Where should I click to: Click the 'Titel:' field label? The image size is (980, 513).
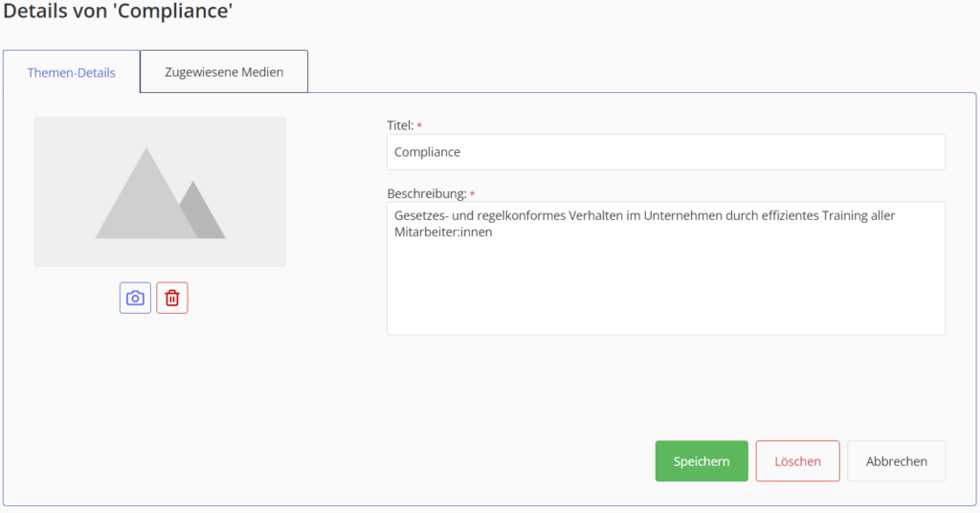(400, 125)
